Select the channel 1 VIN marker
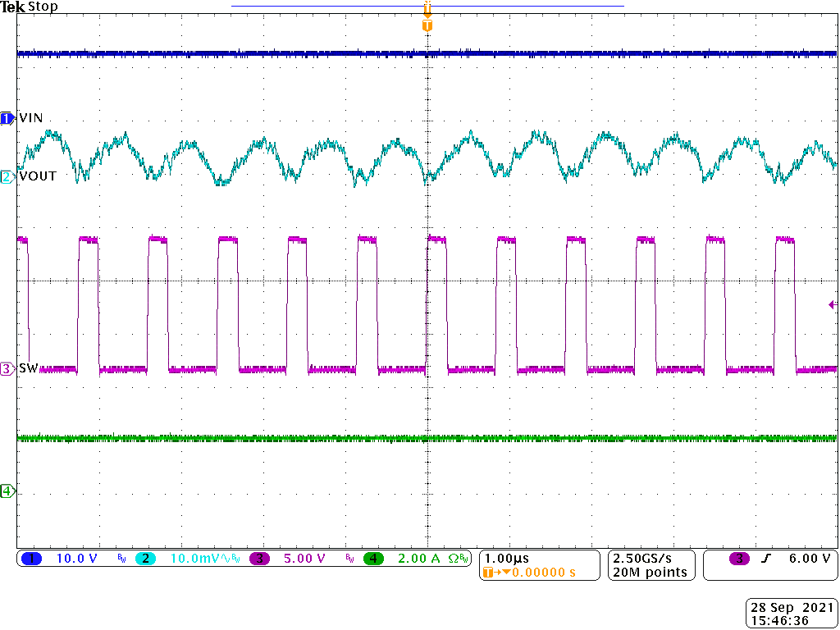The width and height of the screenshot is (840, 630). click(7, 117)
